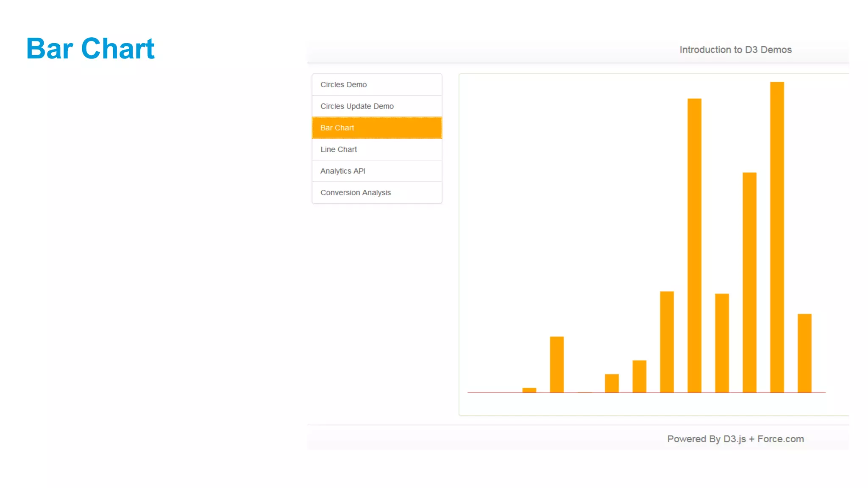The height and width of the screenshot is (488, 868).
Task: Open the Analytics API entry
Action: pos(377,171)
